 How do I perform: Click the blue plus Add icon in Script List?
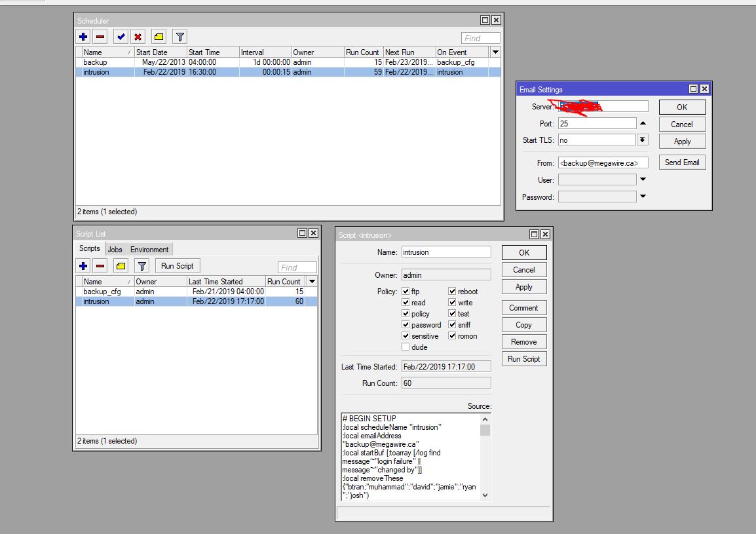pyautogui.click(x=83, y=266)
